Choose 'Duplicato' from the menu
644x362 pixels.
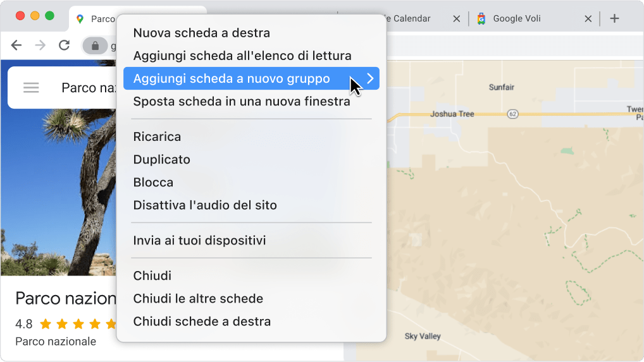(161, 159)
